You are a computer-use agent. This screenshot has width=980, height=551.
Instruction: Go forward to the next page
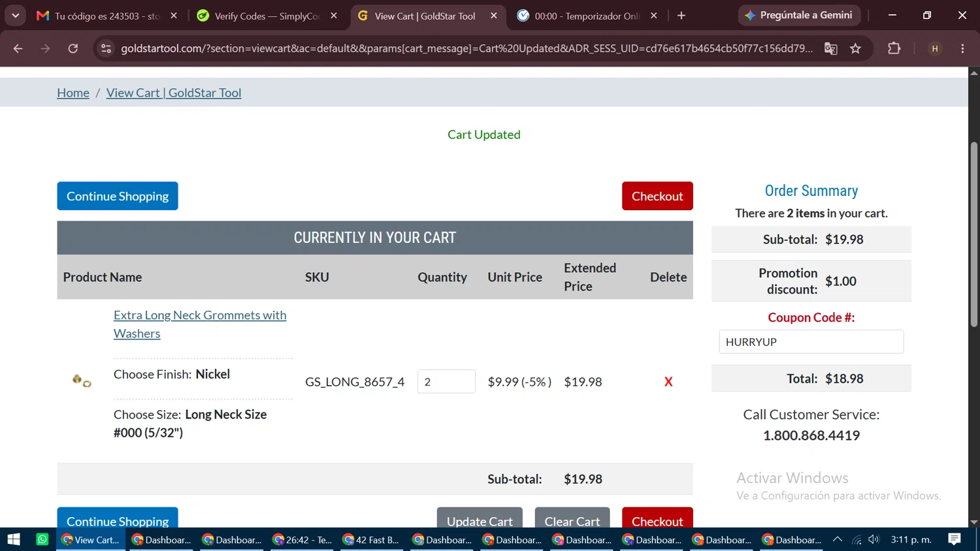pos(45,48)
